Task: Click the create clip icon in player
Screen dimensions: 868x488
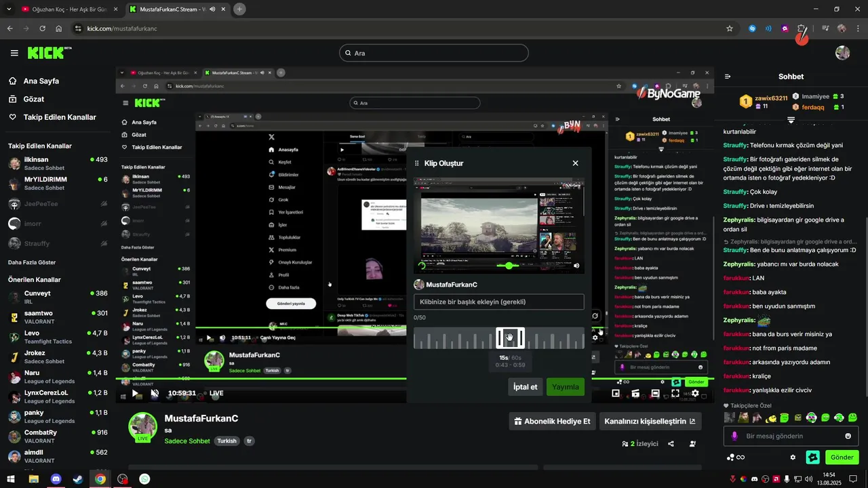Action: tap(635, 393)
